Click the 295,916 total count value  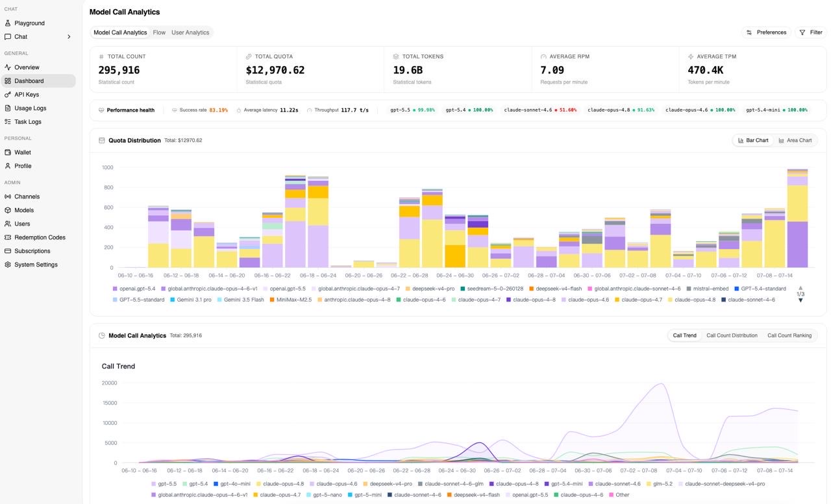tap(119, 70)
